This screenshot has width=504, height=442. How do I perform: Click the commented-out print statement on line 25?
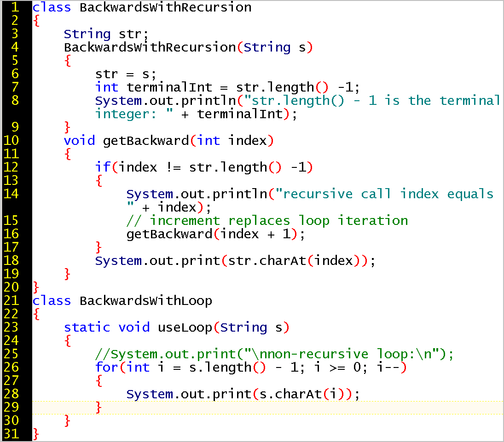[274, 354]
